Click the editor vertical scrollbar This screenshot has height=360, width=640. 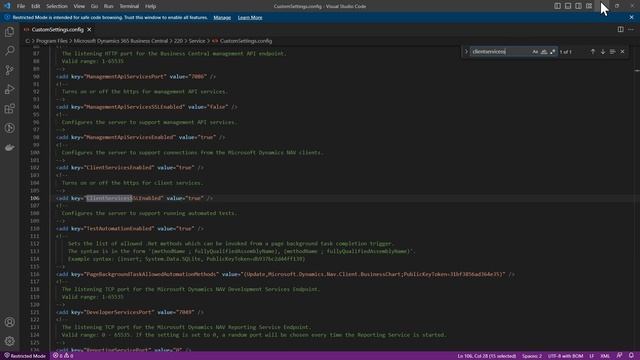click(x=637, y=198)
